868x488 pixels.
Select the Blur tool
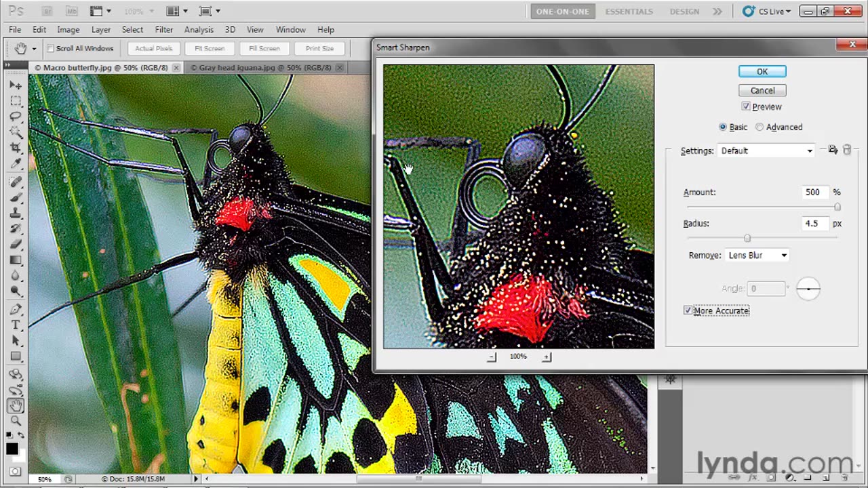16,276
